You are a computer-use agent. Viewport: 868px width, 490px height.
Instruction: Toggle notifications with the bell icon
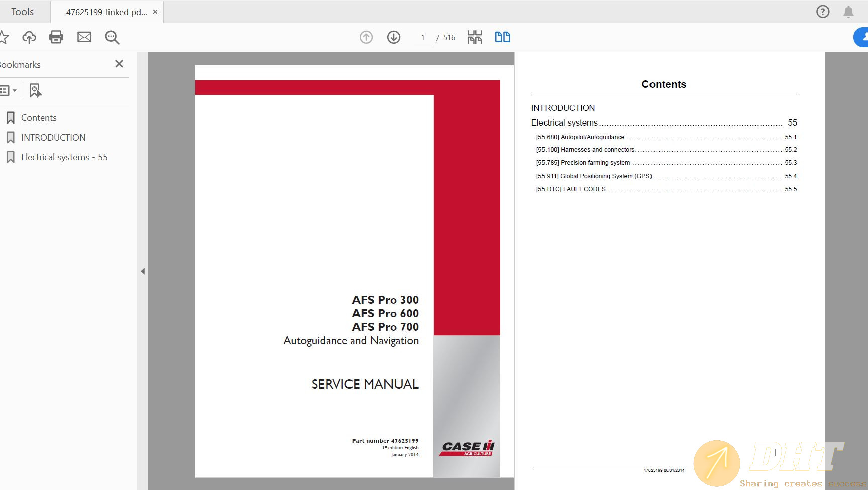pyautogui.click(x=850, y=11)
